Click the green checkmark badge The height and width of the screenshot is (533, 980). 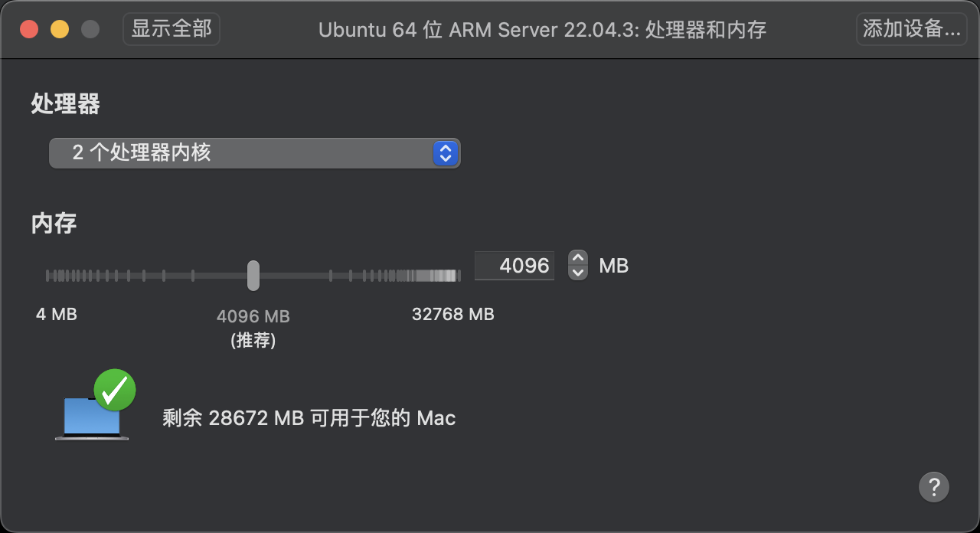(115, 390)
